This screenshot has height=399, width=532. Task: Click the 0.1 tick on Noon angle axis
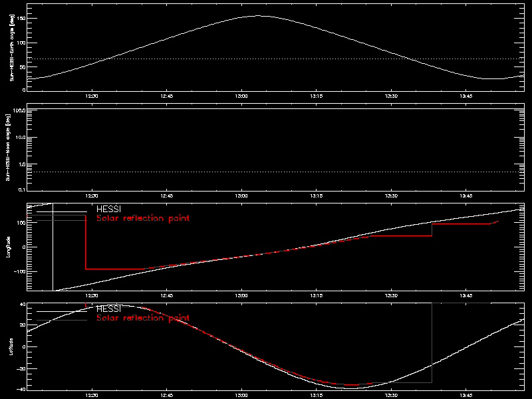(22, 190)
